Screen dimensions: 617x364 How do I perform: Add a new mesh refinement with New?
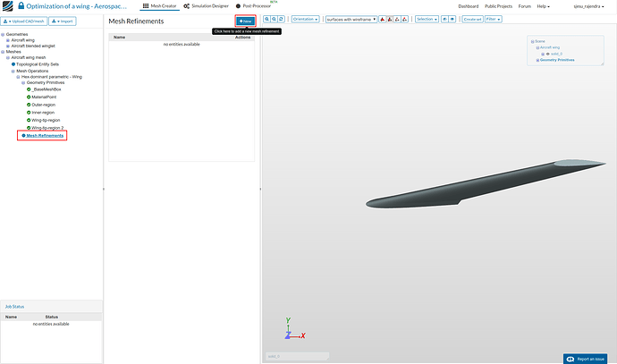(246, 21)
